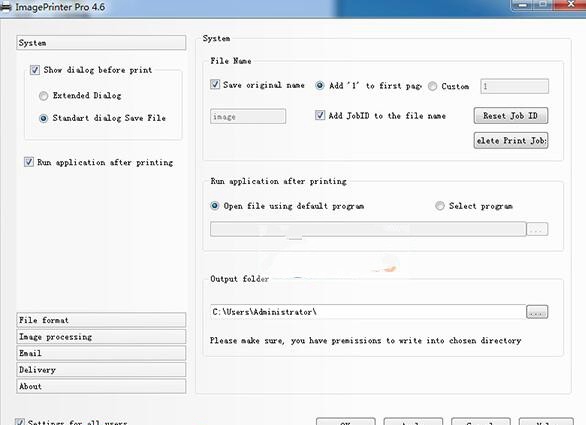Screen dimensions: 586x425
Task: Toggle Show dialog before print checkbox
Action: click(x=35, y=70)
